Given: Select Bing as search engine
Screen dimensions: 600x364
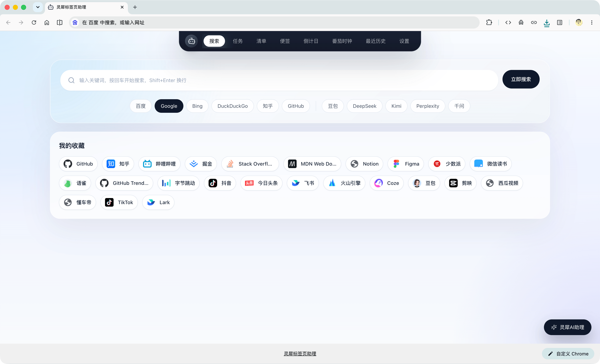Looking at the screenshot, I should (197, 106).
